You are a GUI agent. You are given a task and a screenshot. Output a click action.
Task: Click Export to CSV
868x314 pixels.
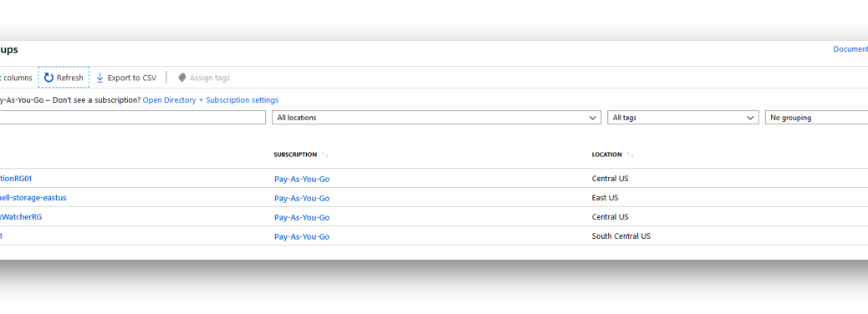(x=126, y=78)
